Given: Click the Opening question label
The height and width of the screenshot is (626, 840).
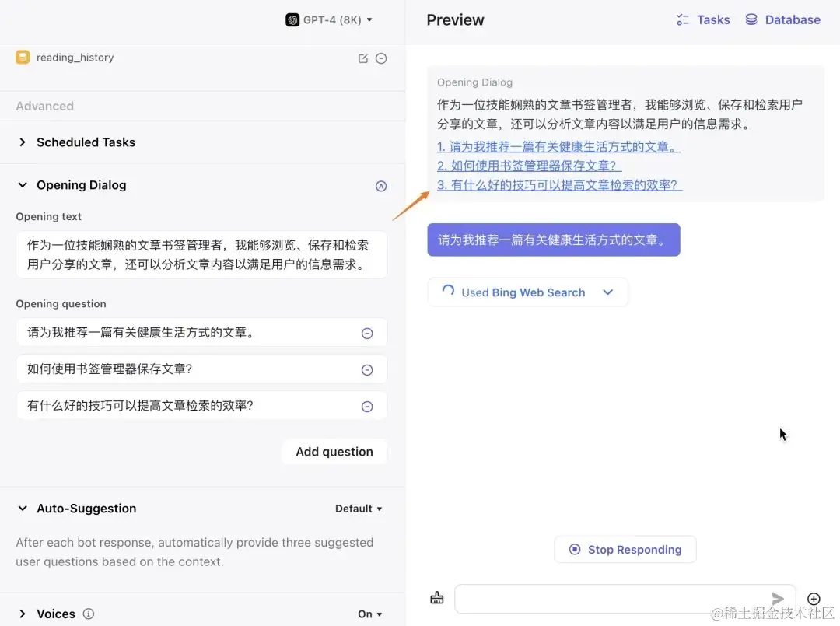Looking at the screenshot, I should [61, 303].
